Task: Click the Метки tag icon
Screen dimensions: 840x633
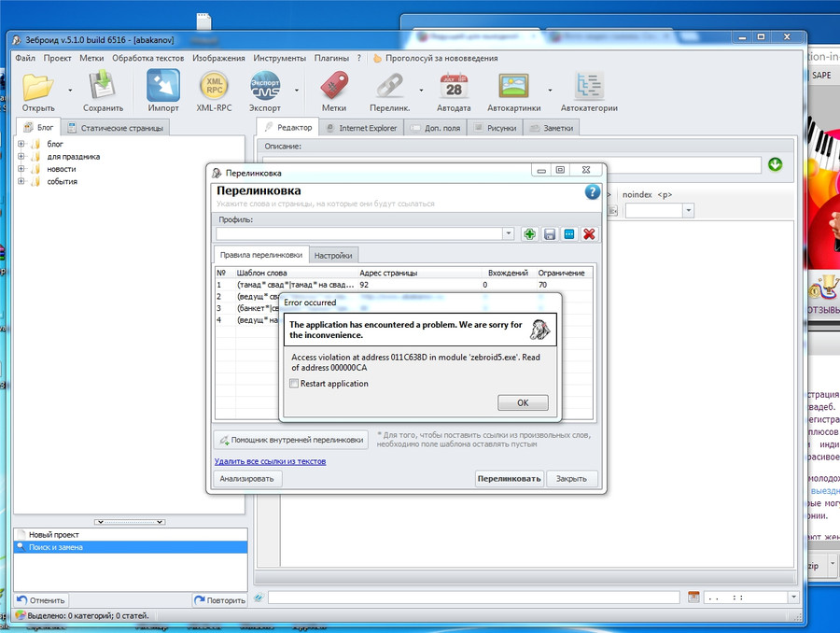Action: (334, 86)
